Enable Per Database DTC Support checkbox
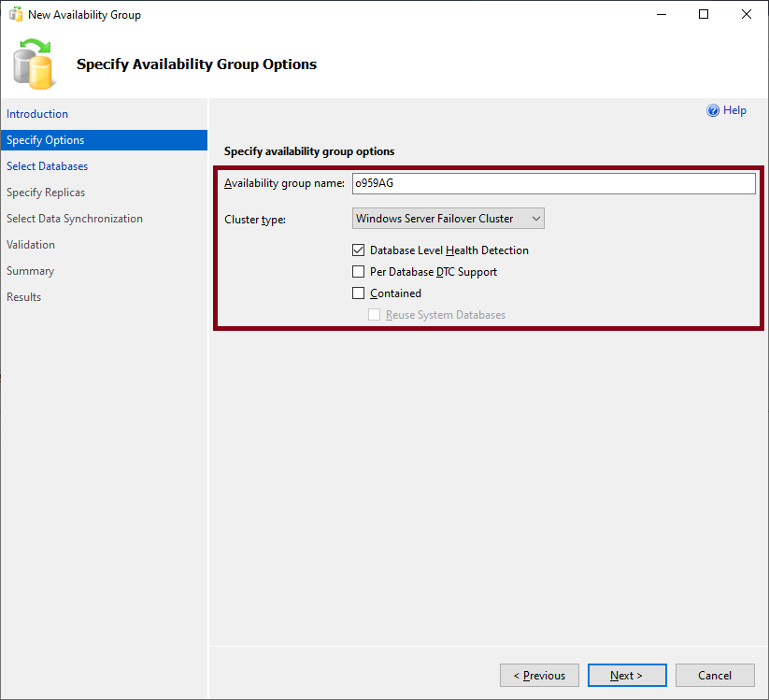This screenshot has height=700, width=769. pyautogui.click(x=359, y=272)
